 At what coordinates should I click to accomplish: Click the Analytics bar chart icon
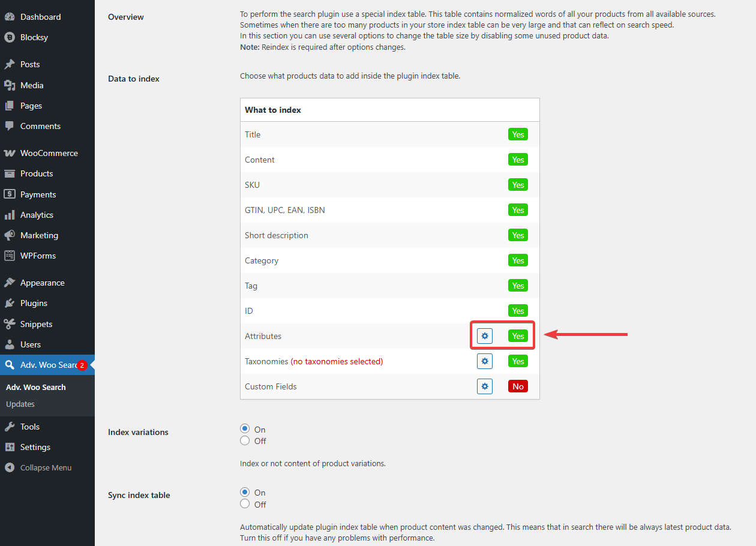pyautogui.click(x=10, y=215)
